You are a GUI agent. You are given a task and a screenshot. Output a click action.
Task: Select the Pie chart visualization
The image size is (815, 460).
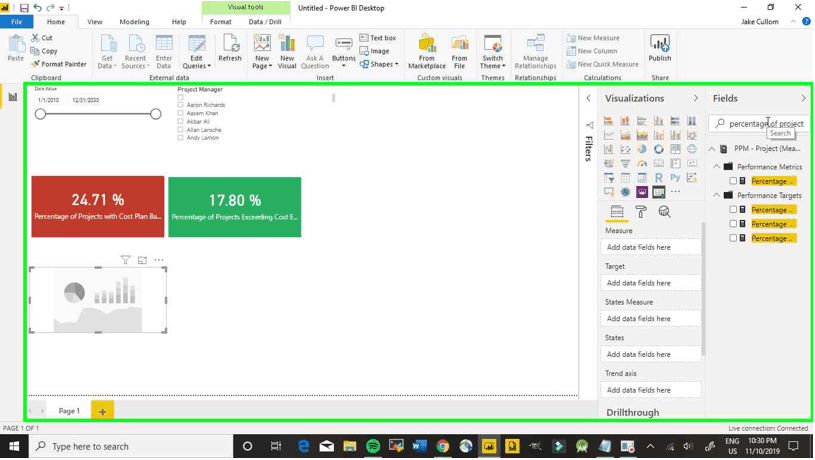[x=642, y=149]
